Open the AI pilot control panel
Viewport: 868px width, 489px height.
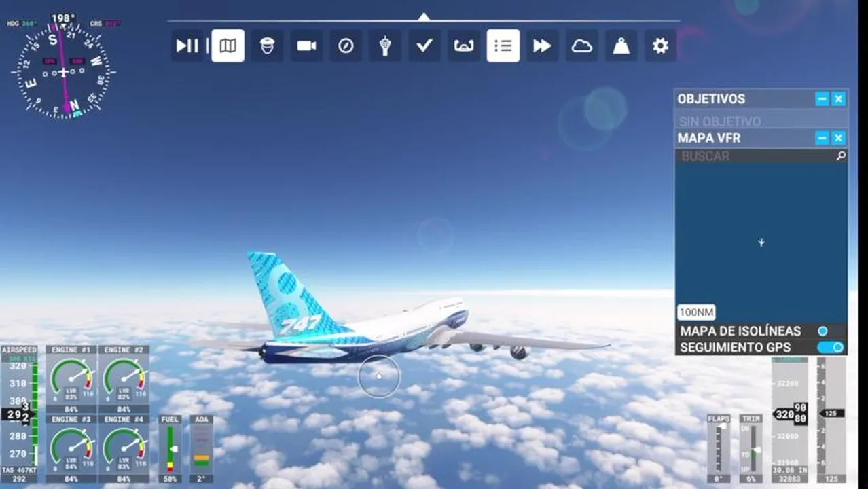(267, 46)
